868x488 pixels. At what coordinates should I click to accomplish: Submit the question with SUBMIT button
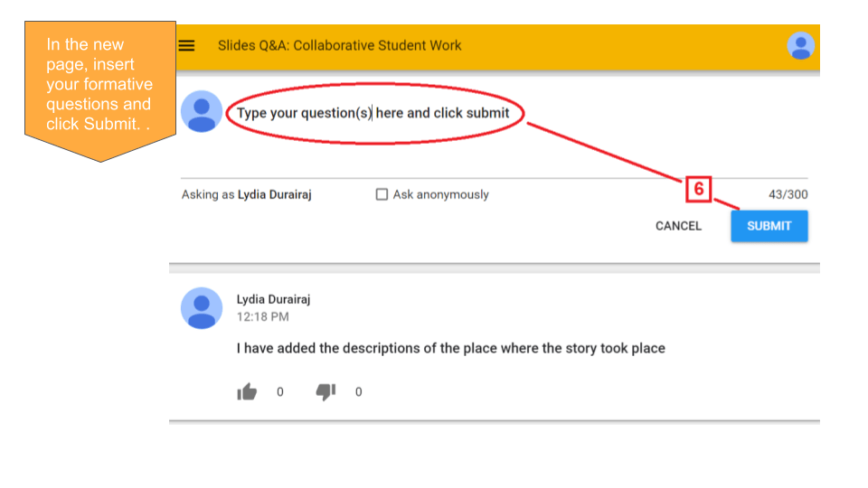(x=769, y=226)
